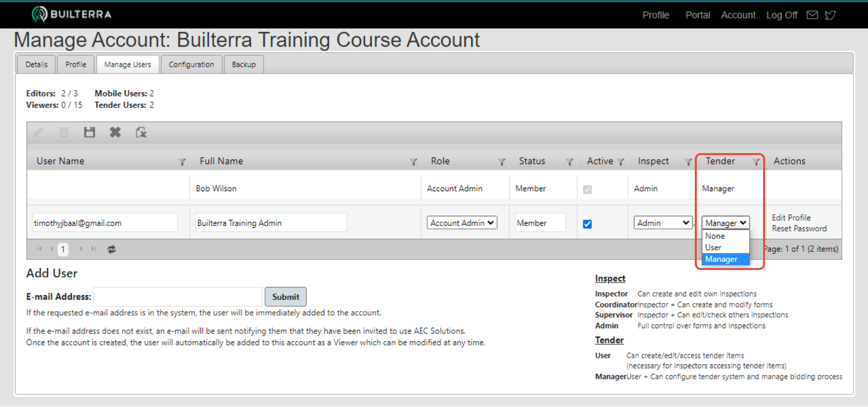This screenshot has height=407, width=868.
Task: Go to previous page in pager
Action: pyautogui.click(x=51, y=249)
